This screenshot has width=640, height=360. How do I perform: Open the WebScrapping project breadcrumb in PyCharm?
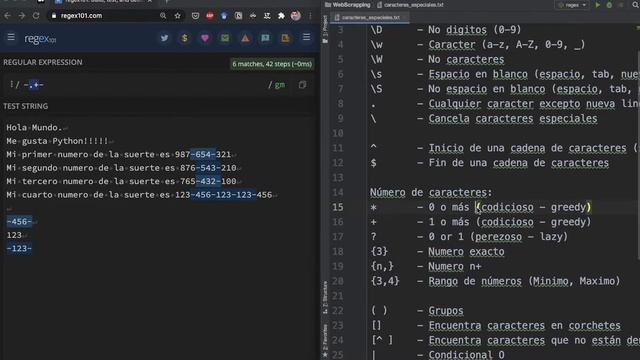click(348, 5)
